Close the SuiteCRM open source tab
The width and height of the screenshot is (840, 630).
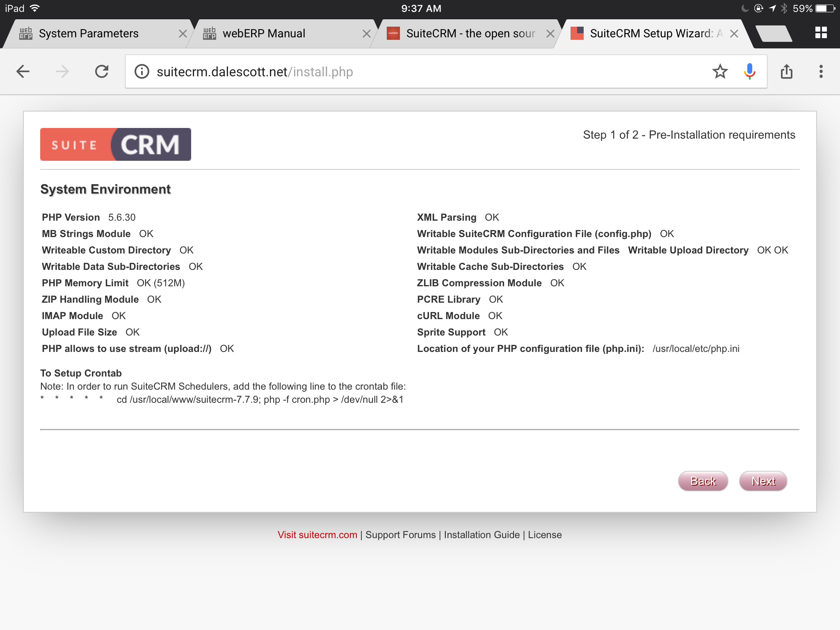[x=550, y=34]
